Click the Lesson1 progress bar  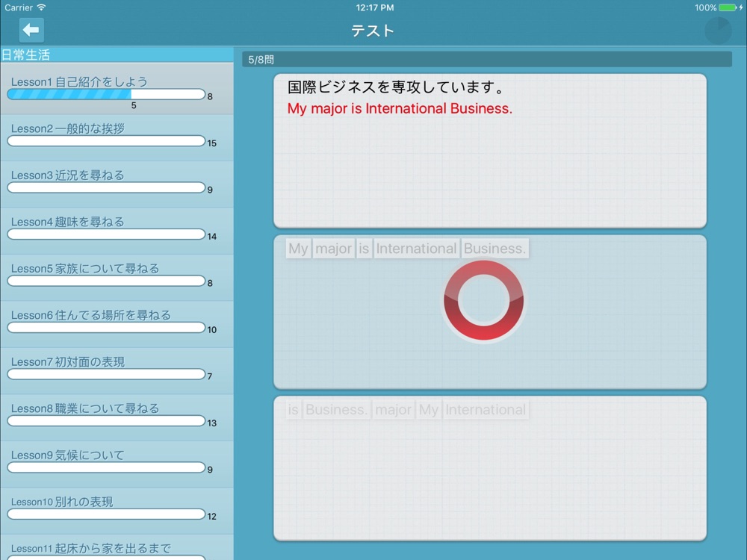106,94
